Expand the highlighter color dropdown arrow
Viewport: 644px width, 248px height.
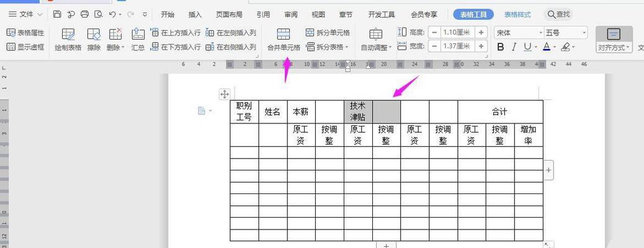click(x=573, y=47)
